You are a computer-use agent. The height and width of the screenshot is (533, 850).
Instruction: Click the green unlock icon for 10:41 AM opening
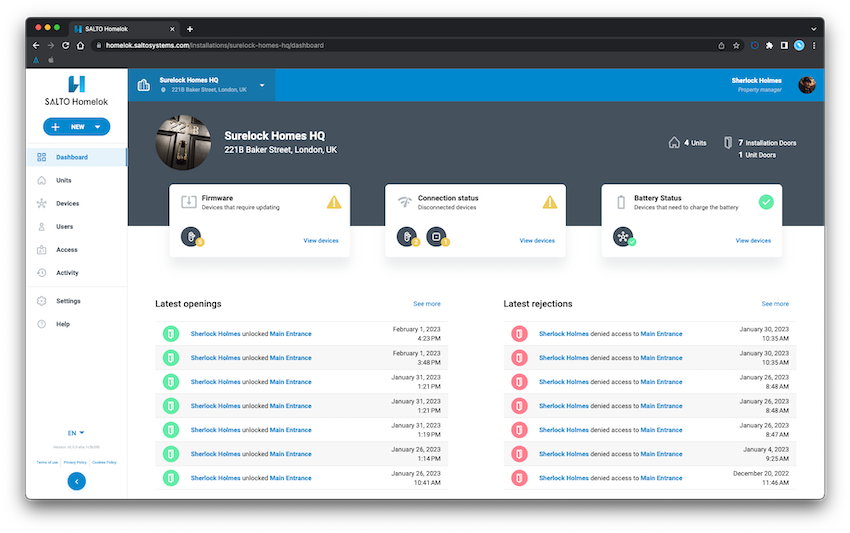[x=171, y=478]
